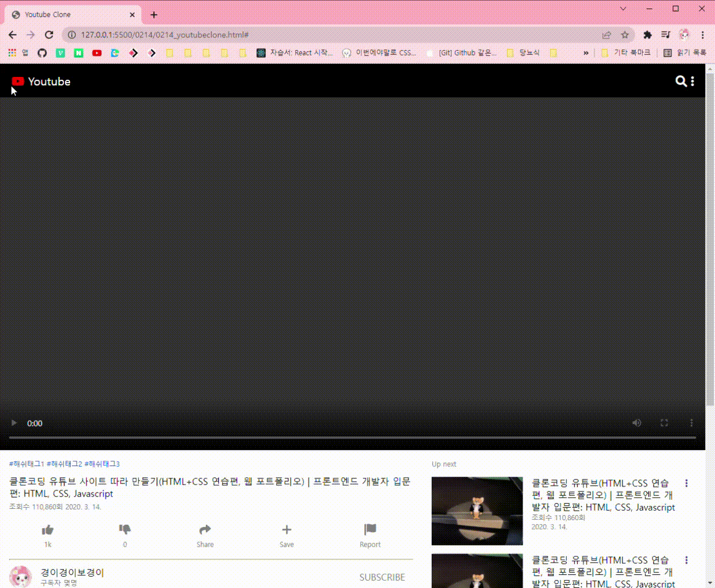Mute the video using the speaker icon
The image size is (715, 588).
pos(637,423)
